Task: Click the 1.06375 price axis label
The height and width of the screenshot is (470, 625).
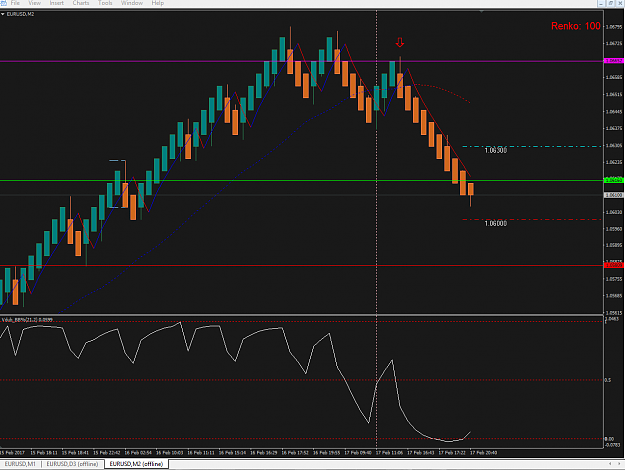Action: [x=614, y=128]
